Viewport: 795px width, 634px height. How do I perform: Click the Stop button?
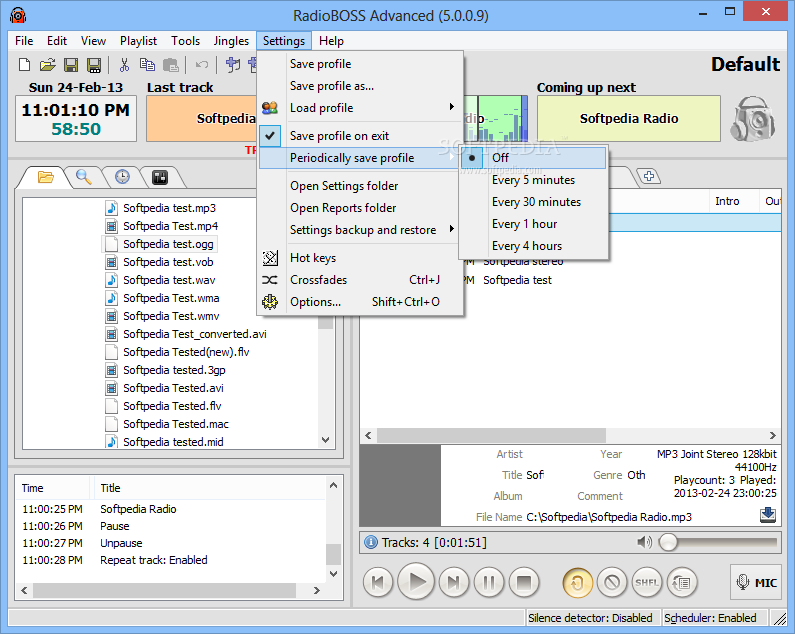(524, 582)
